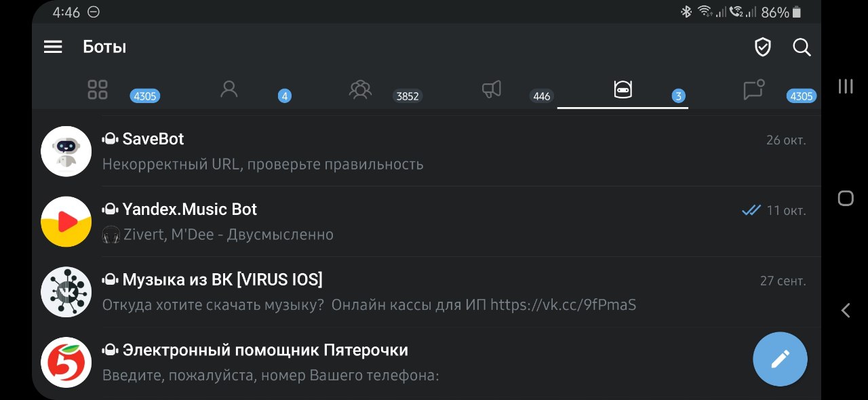Tap the Музыка из ВК virus avatar
Viewport: 868px width, 400px height.
click(66, 292)
